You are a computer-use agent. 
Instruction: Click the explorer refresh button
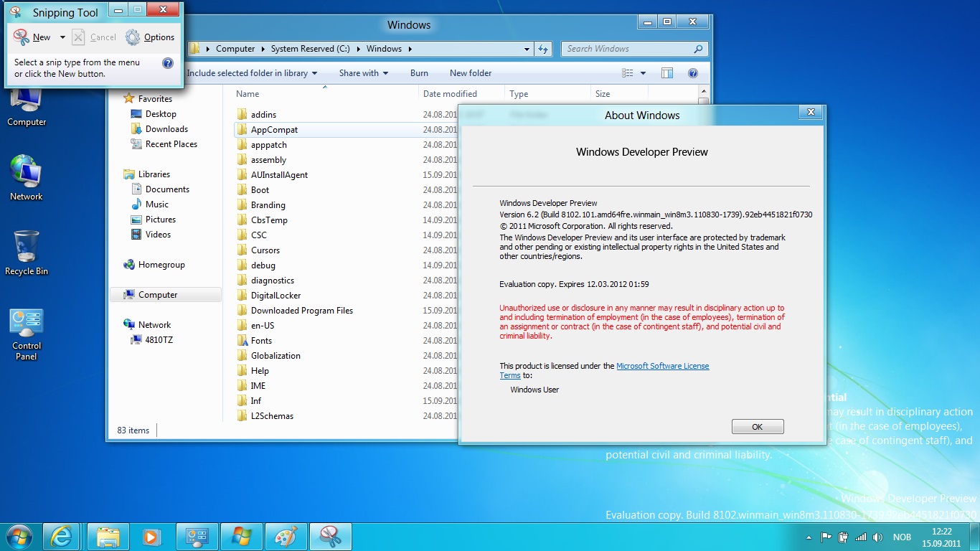coord(543,49)
